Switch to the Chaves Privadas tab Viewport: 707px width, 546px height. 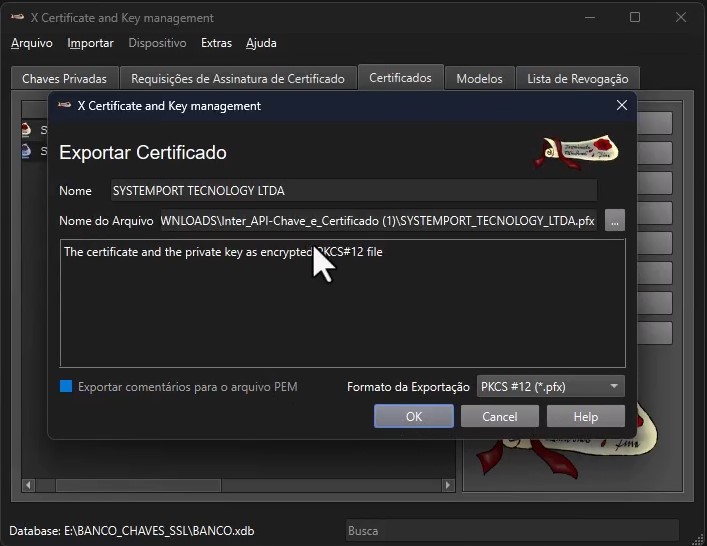tap(64, 78)
